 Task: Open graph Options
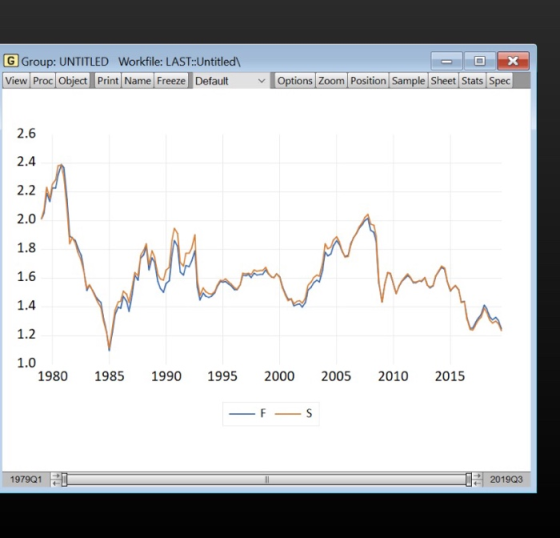295,81
